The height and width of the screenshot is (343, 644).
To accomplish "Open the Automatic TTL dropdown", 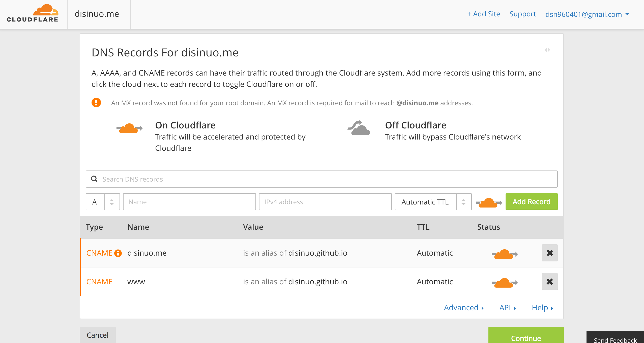I will [433, 202].
